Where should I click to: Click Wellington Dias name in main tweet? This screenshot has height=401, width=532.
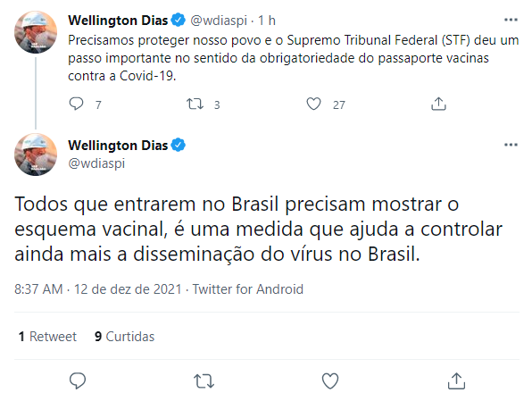118,146
